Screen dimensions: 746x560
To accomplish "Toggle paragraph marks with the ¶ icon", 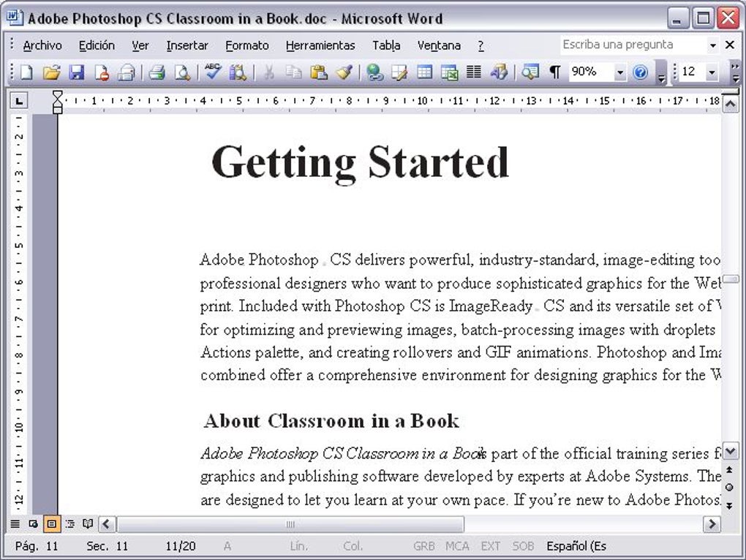I will click(554, 72).
